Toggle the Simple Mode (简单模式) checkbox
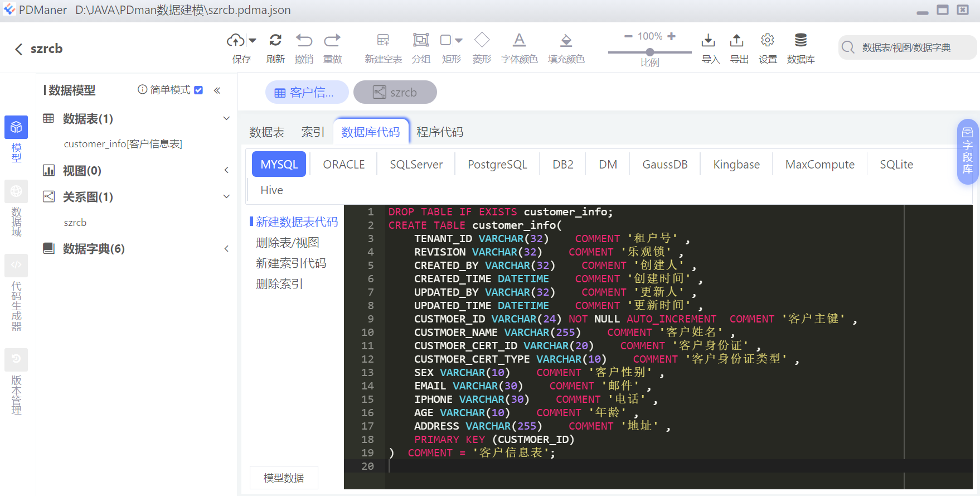The image size is (980, 496). coord(198,90)
